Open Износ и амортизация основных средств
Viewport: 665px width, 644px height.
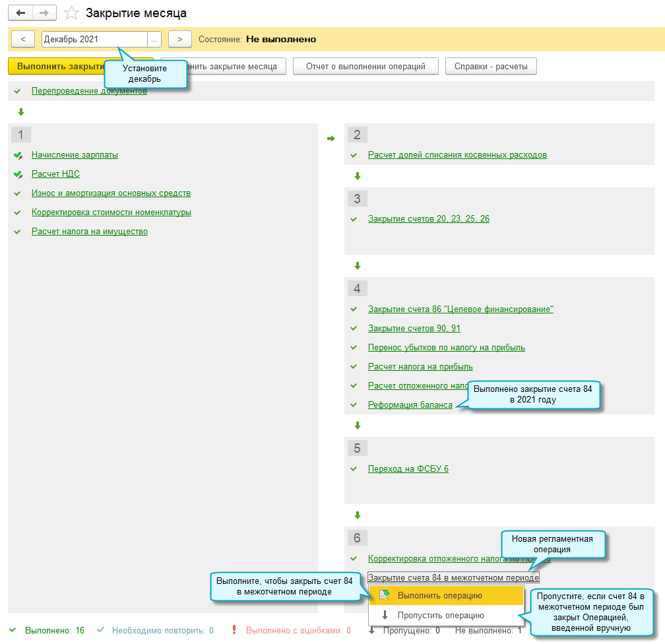point(111,193)
